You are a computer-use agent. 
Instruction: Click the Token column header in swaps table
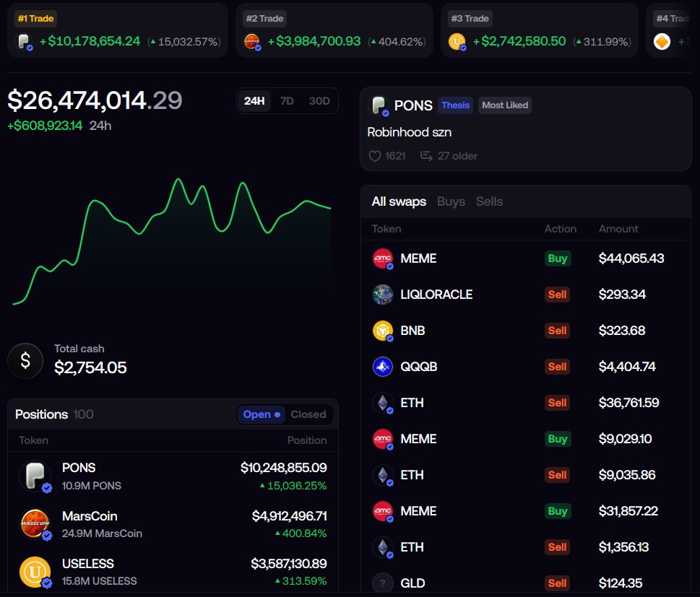pos(386,229)
